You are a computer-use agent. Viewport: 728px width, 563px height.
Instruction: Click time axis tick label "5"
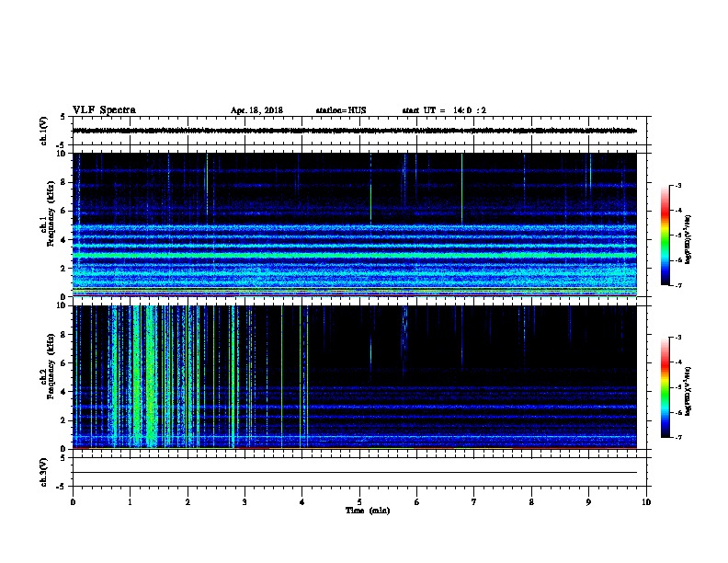point(359,502)
